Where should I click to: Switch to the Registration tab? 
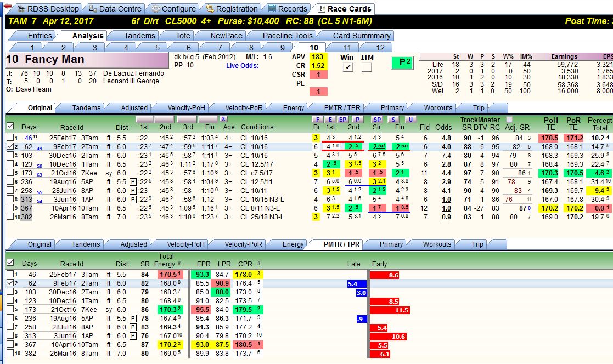point(232,9)
